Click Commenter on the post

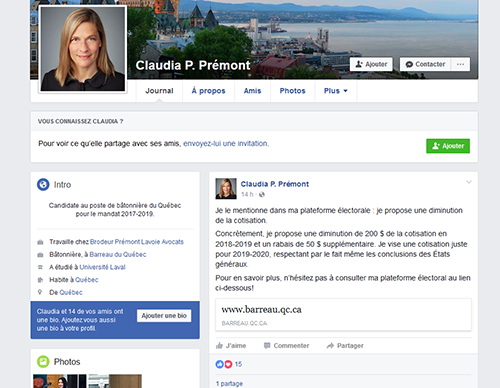click(286, 346)
